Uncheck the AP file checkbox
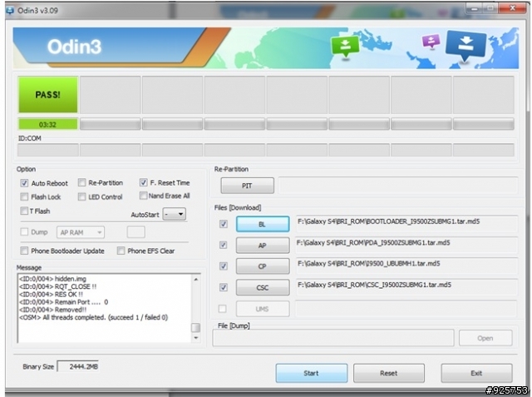This screenshot has height=397, width=532. coord(224,245)
